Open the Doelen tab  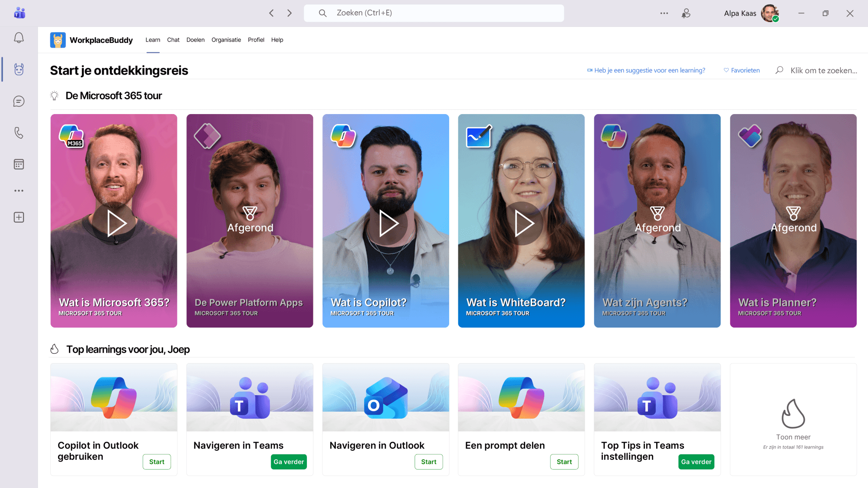(x=195, y=40)
